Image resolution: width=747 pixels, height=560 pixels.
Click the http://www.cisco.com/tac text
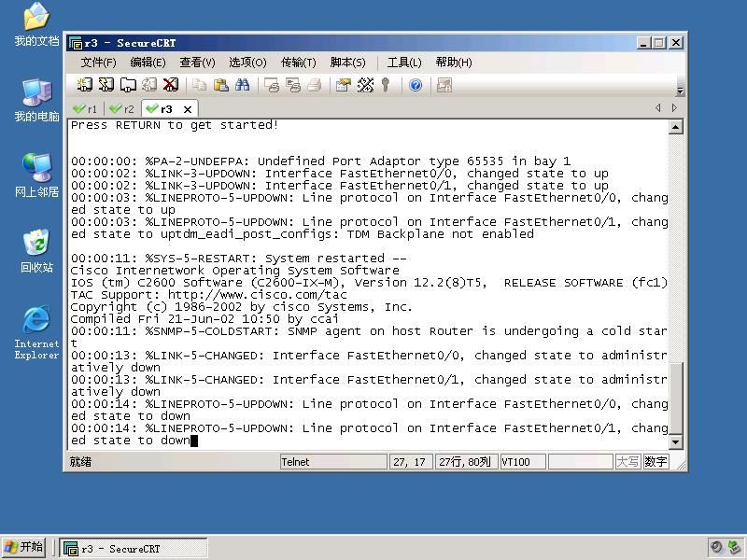(258, 295)
